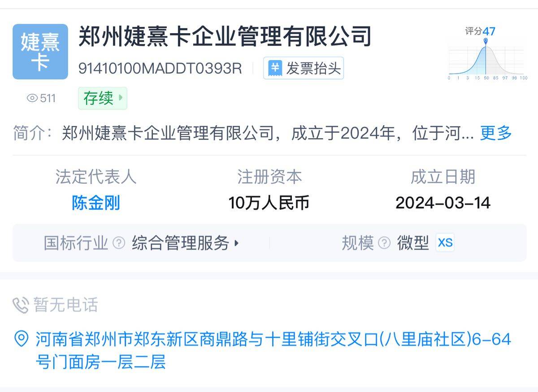This screenshot has height=392, width=538.
Task: Click help icon next to 国标行业
Action: tap(119, 243)
